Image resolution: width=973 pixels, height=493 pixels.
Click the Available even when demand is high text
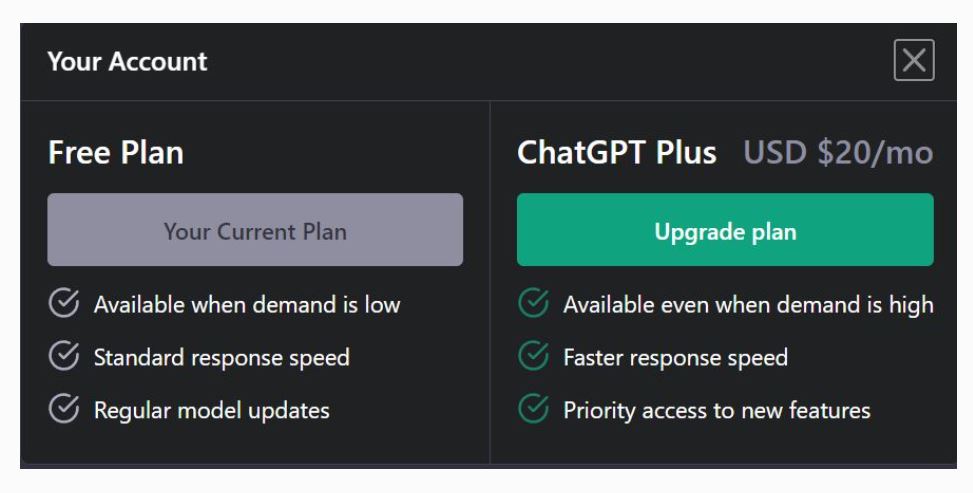(x=748, y=305)
